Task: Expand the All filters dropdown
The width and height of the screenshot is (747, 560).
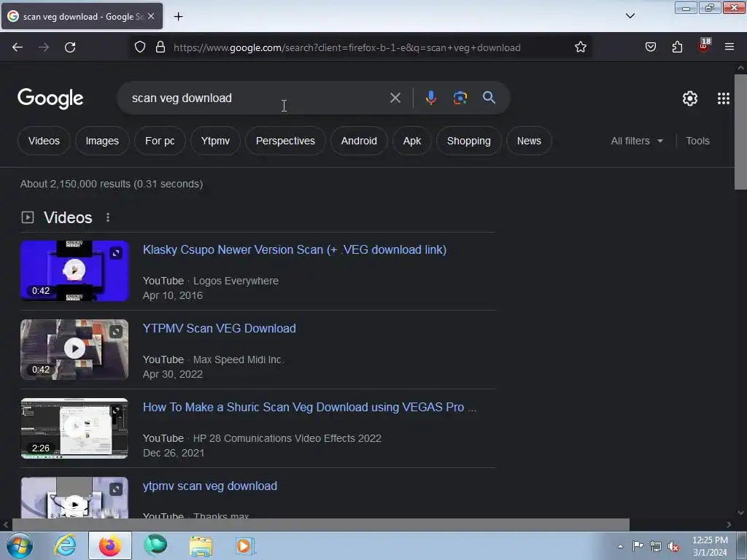Action: [x=637, y=141]
